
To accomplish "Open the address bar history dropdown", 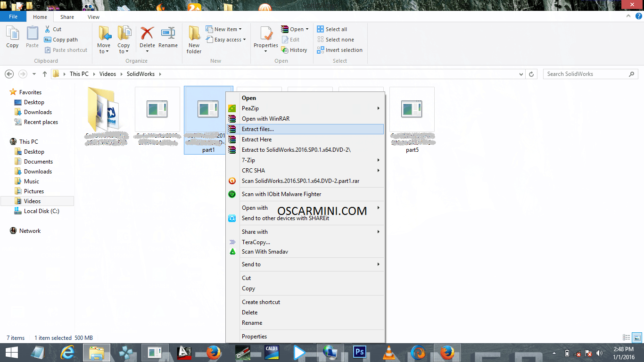I will point(521,74).
